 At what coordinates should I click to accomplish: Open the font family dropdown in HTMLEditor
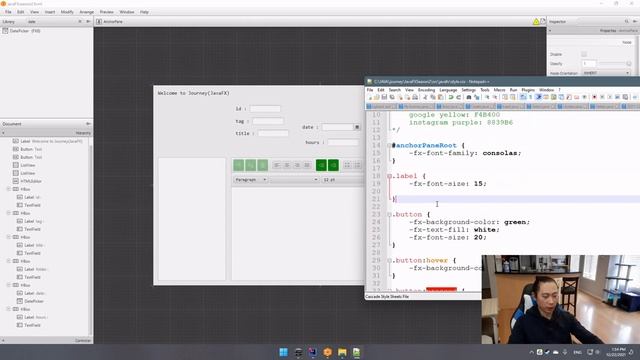(294, 180)
